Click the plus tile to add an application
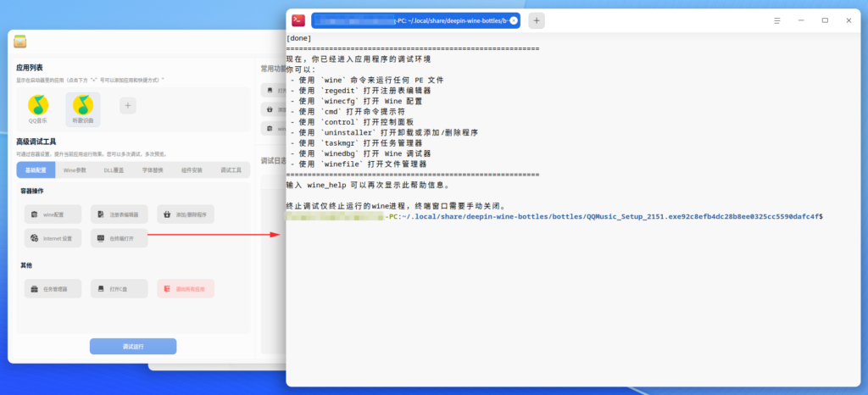868x395 pixels. pyautogui.click(x=127, y=105)
